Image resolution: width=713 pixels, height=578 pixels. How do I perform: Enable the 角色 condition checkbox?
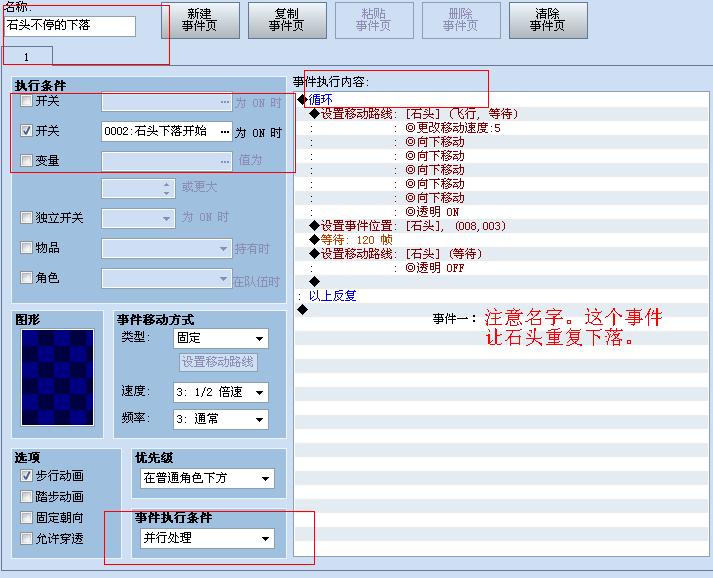pyautogui.click(x=26, y=277)
